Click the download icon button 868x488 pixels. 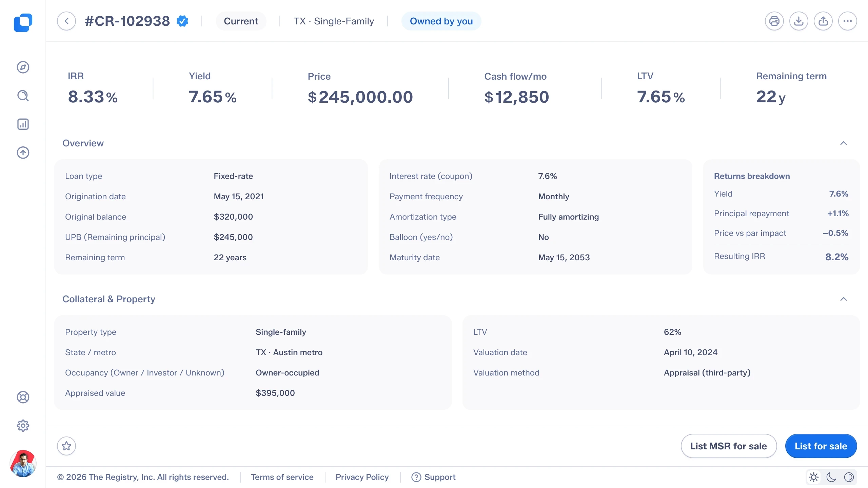pos(799,21)
